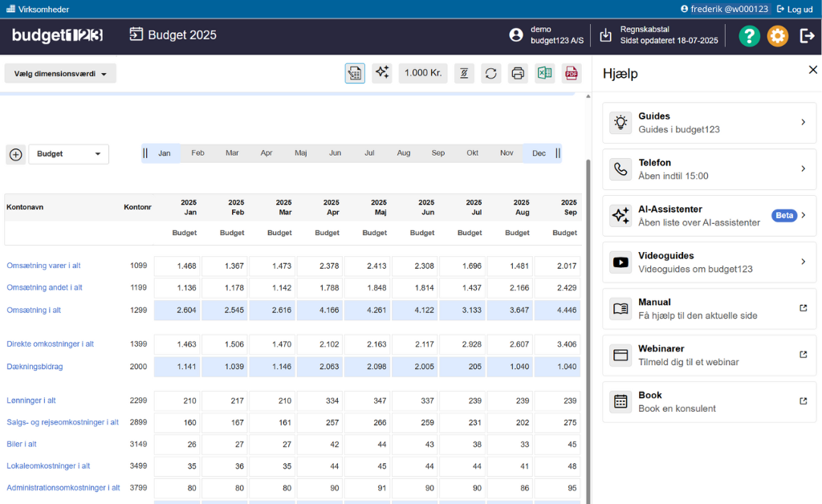Toggle the zero-rows filter icon

tap(464, 73)
